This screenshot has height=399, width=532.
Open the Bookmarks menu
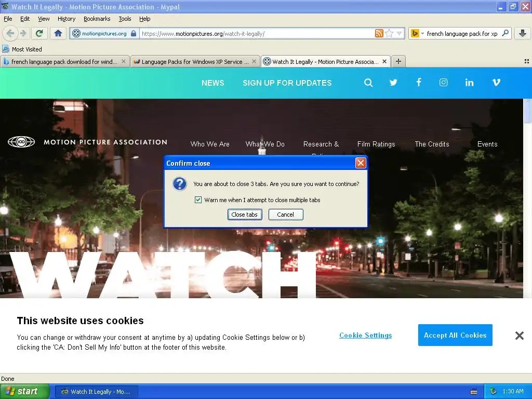tap(97, 19)
